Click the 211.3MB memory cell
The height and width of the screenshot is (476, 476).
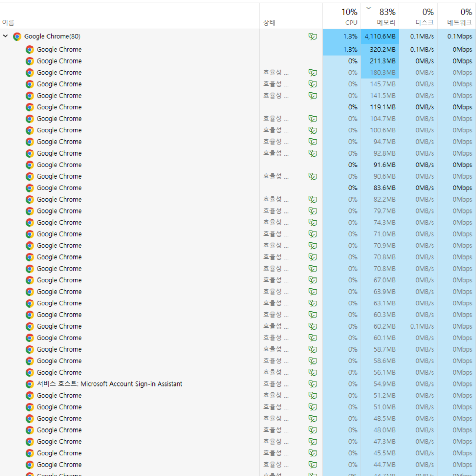(x=380, y=61)
